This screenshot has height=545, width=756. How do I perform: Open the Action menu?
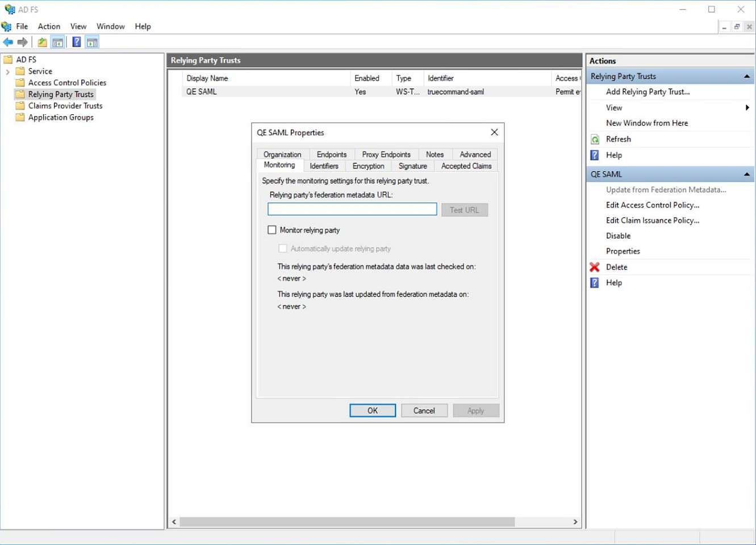point(49,26)
